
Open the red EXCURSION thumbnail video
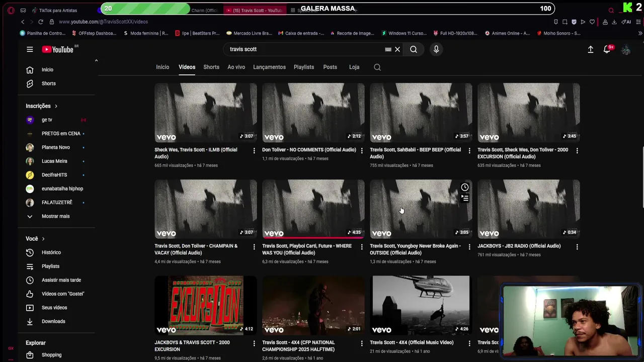click(205, 305)
